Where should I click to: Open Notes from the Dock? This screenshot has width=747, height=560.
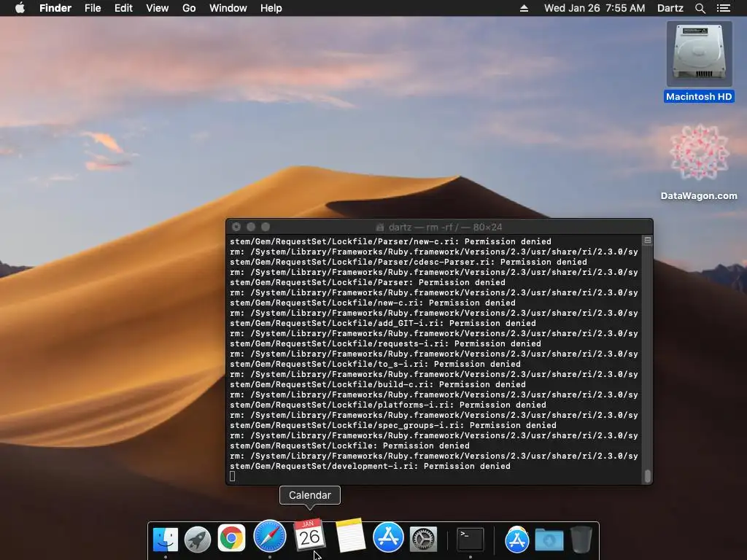(350, 536)
